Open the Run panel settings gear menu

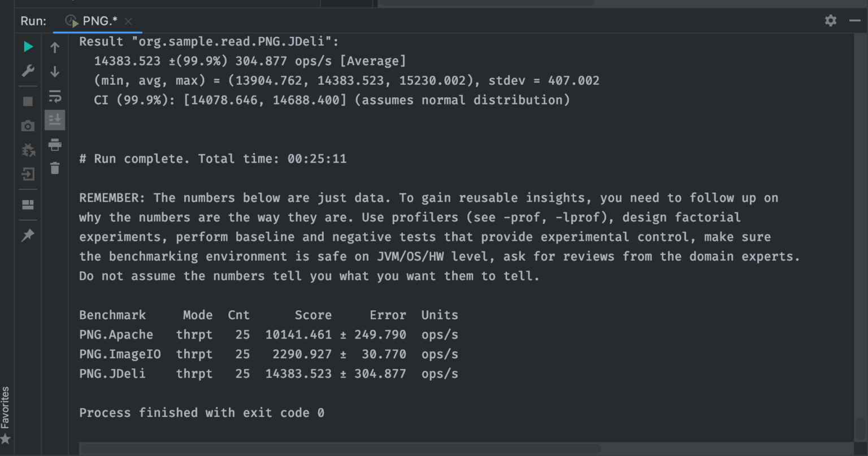(x=830, y=20)
